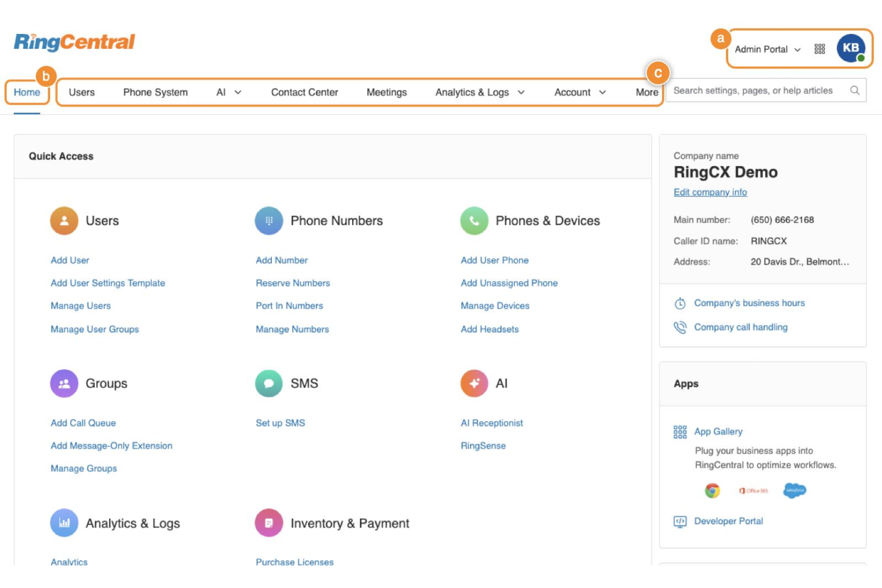
Task: Expand the AI menu chevron
Action: pyautogui.click(x=238, y=92)
